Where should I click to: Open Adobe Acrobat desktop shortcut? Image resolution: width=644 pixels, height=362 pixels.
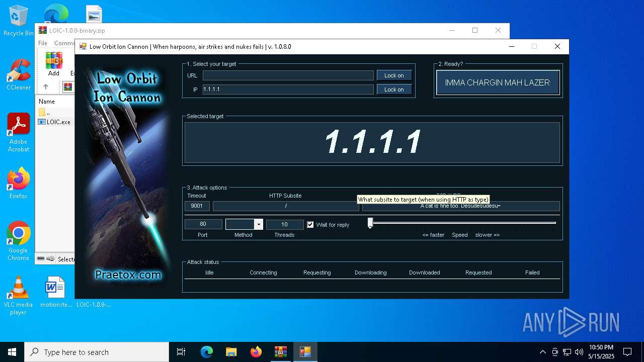[19, 133]
